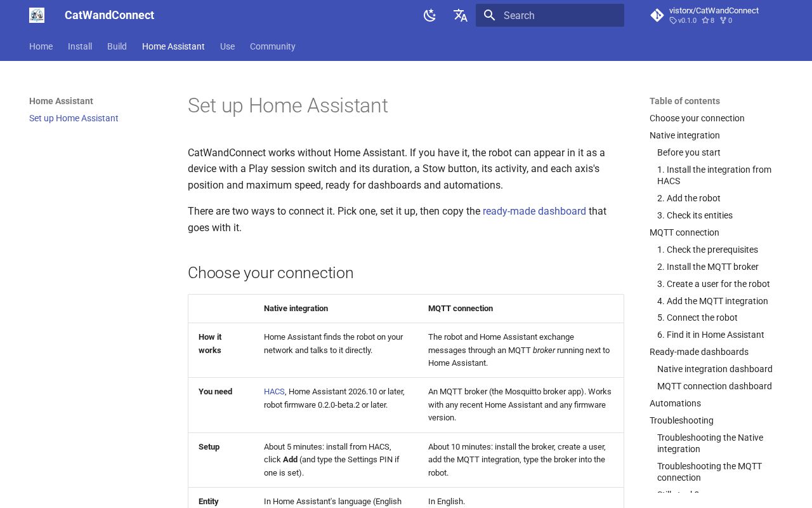This screenshot has height=508, width=812.
Task: Click the 'MQTT connection' table column header
Action: click(x=461, y=309)
